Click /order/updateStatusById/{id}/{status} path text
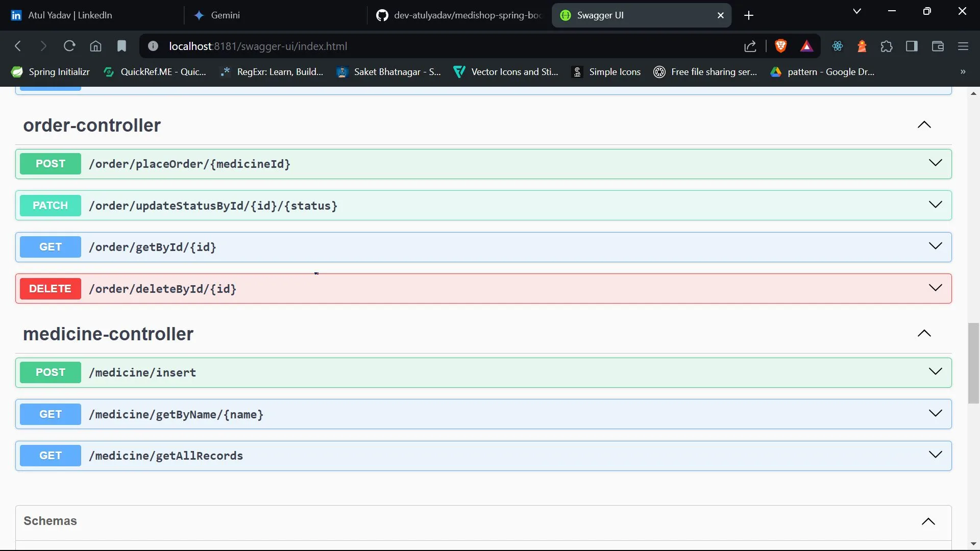Screen dimensions: 980x551 click(213, 206)
